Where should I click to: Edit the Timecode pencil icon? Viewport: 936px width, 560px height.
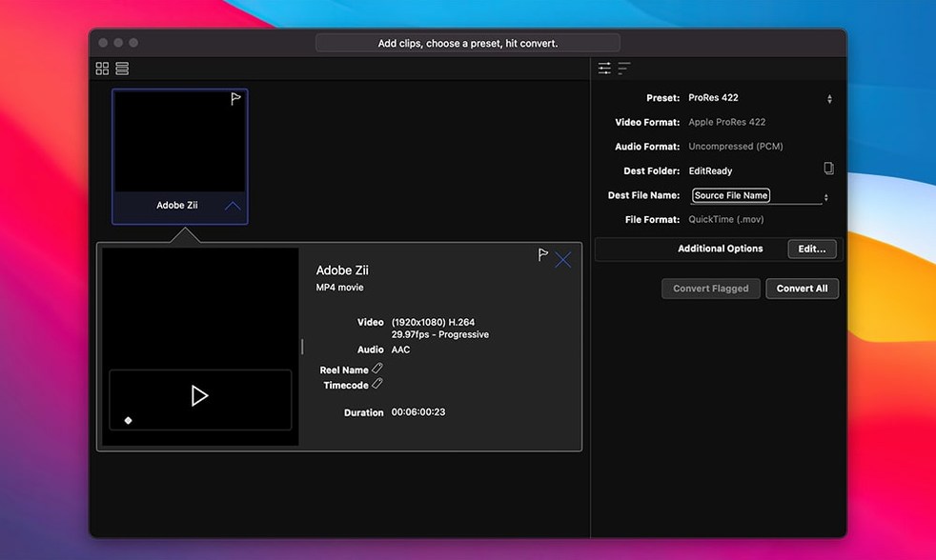click(377, 384)
